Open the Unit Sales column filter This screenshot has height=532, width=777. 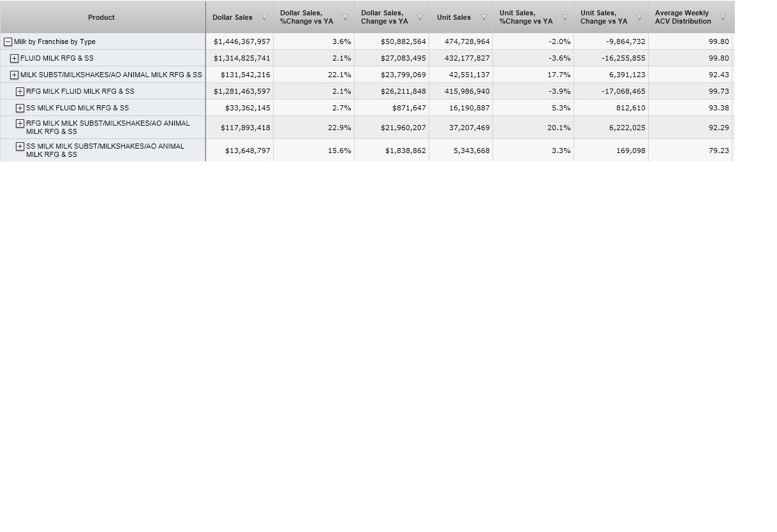[484, 17]
